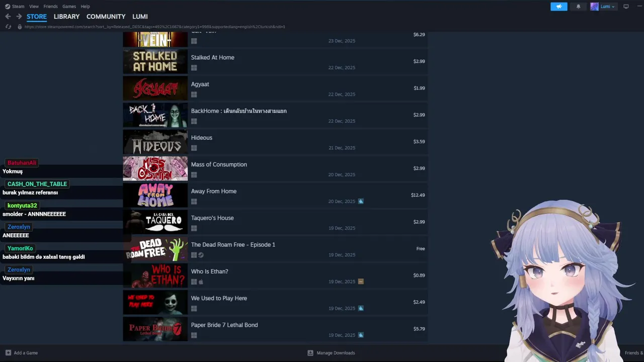The width and height of the screenshot is (644, 362).
Task: Click the Free price label
Action: point(421,248)
